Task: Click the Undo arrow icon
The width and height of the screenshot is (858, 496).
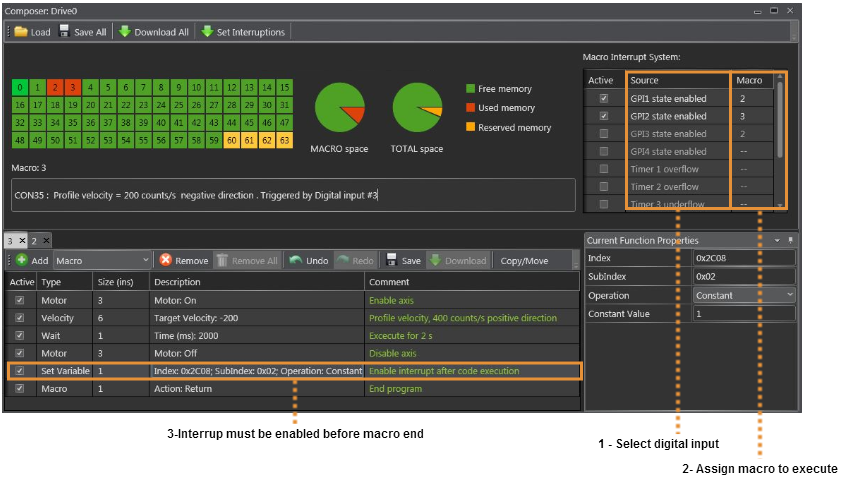Action: 295,260
